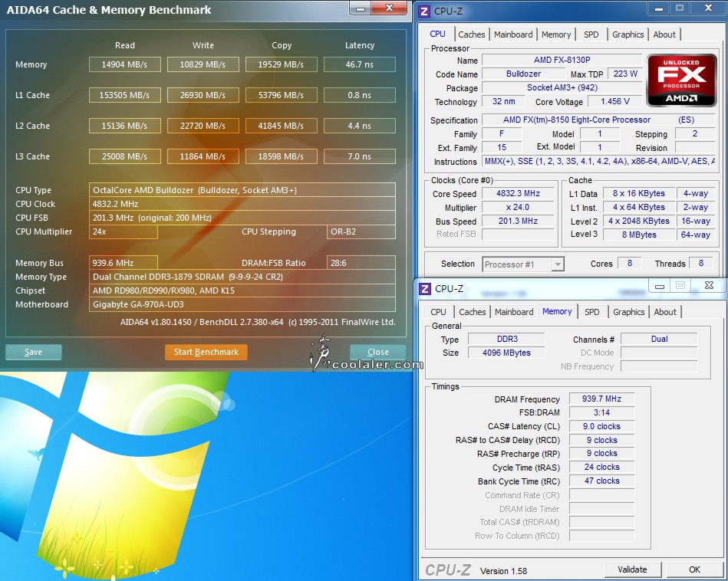Switch to CPU tab in lower CPU-Z window
This screenshot has height=581, width=728.
pos(438,312)
